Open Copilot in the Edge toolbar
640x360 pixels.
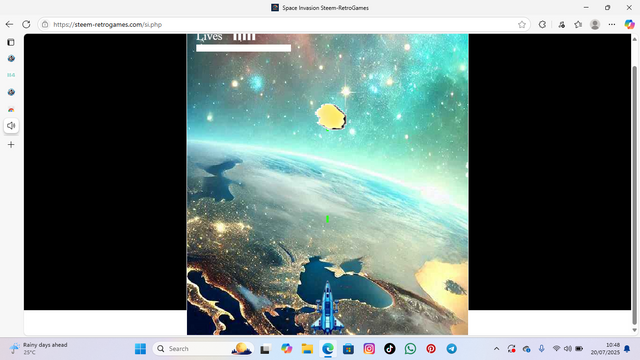(x=629, y=24)
